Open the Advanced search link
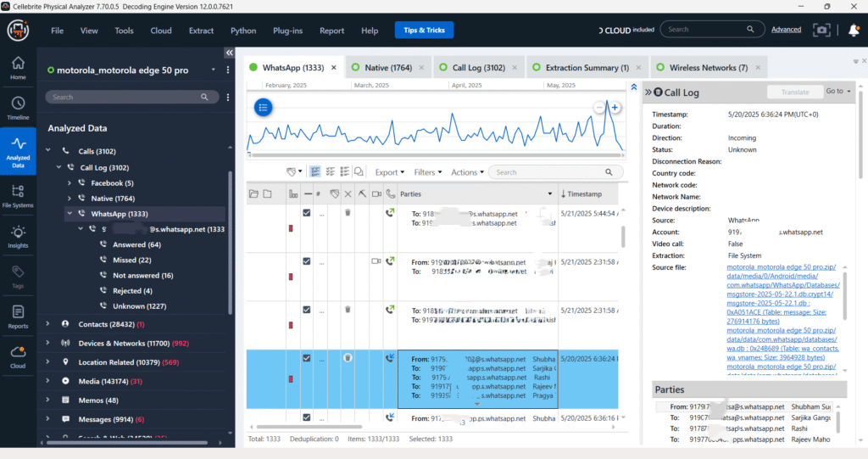This screenshot has height=459, width=868. pos(786,30)
